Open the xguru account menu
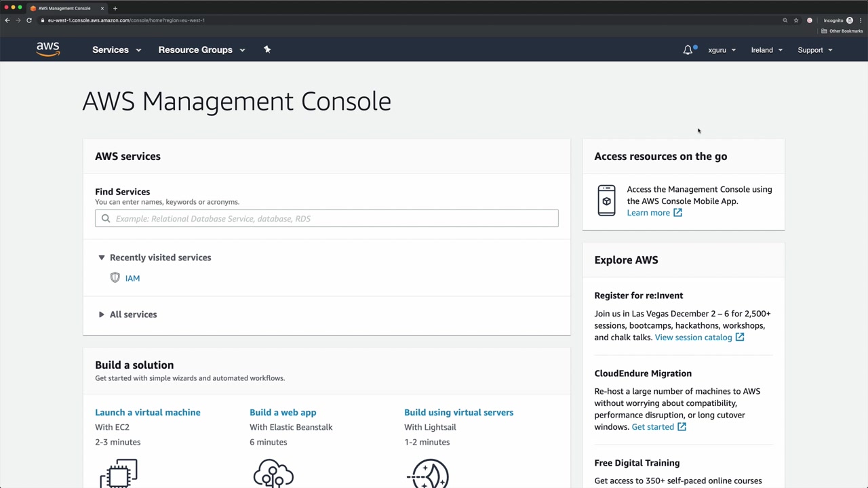The height and width of the screenshot is (488, 868). (x=722, y=50)
